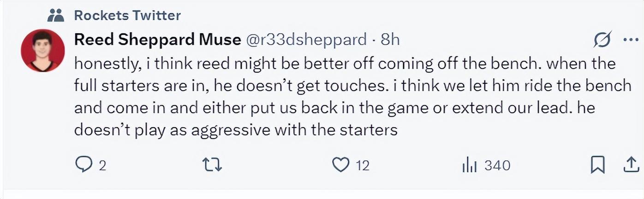Open the 8h timestamp link
Viewport: 644px width, 199px height.
pyautogui.click(x=390, y=40)
